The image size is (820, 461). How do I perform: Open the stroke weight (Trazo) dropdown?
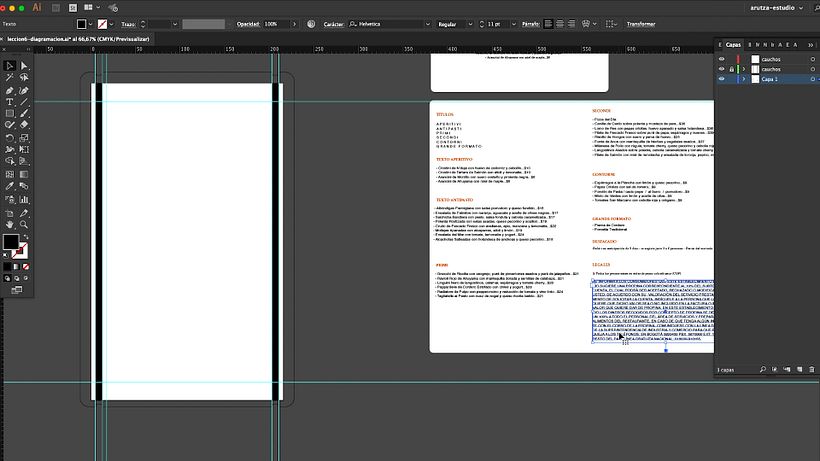[x=175, y=24]
